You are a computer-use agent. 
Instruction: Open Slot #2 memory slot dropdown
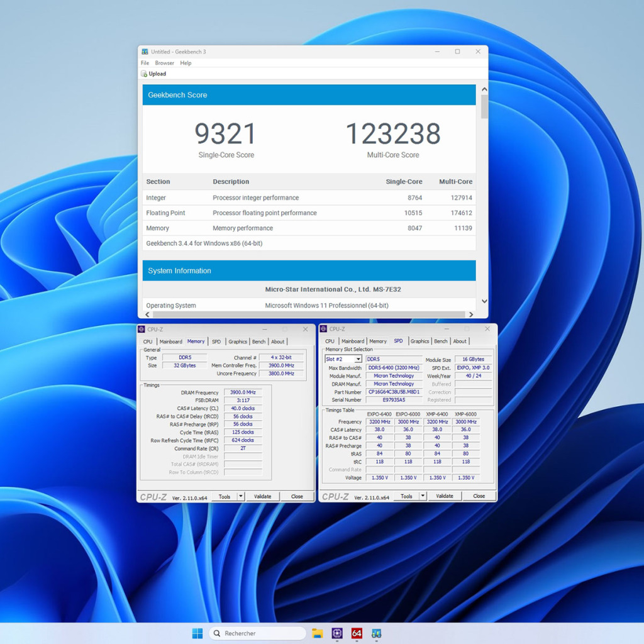pos(358,359)
